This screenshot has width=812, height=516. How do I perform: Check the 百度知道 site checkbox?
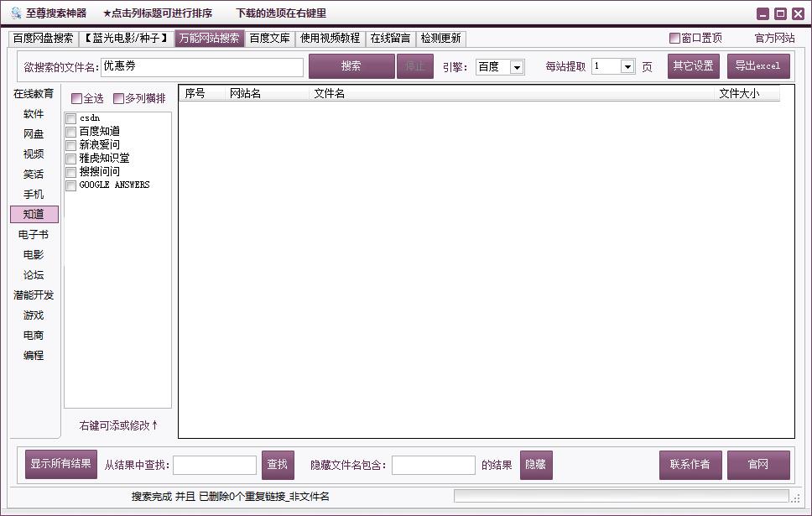tap(70, 131)
